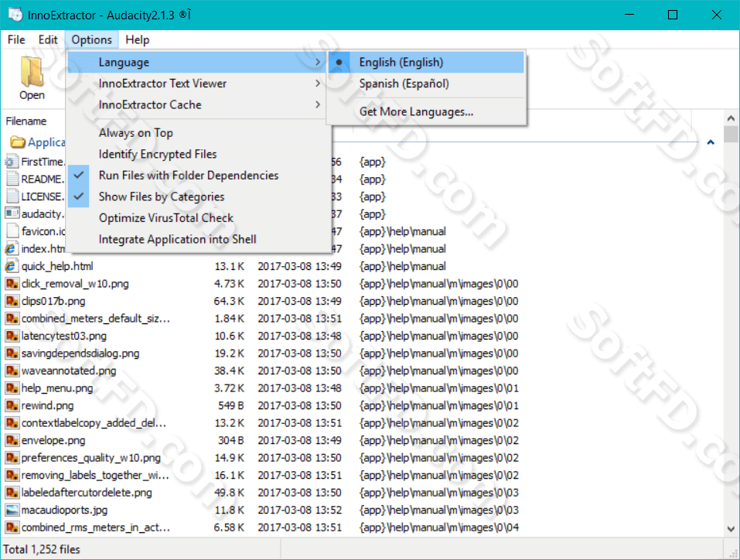Click the InnoExtractor app icon in title bar

tap(15, 15)
